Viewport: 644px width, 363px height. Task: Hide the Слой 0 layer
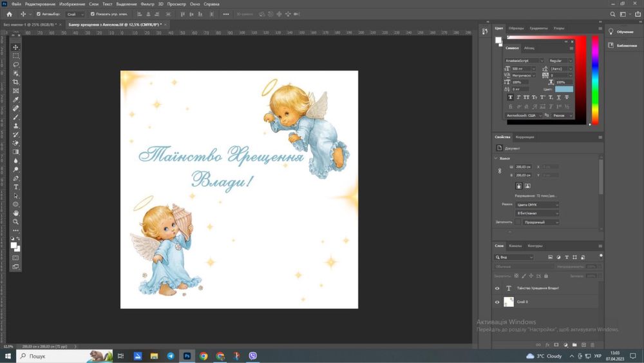tap(497, 302)
